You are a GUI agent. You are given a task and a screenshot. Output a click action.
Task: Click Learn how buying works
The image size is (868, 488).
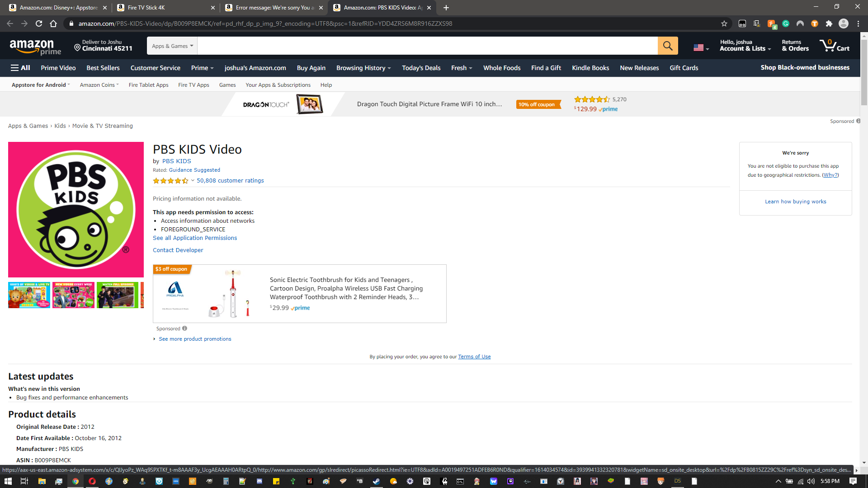point(795,202)
